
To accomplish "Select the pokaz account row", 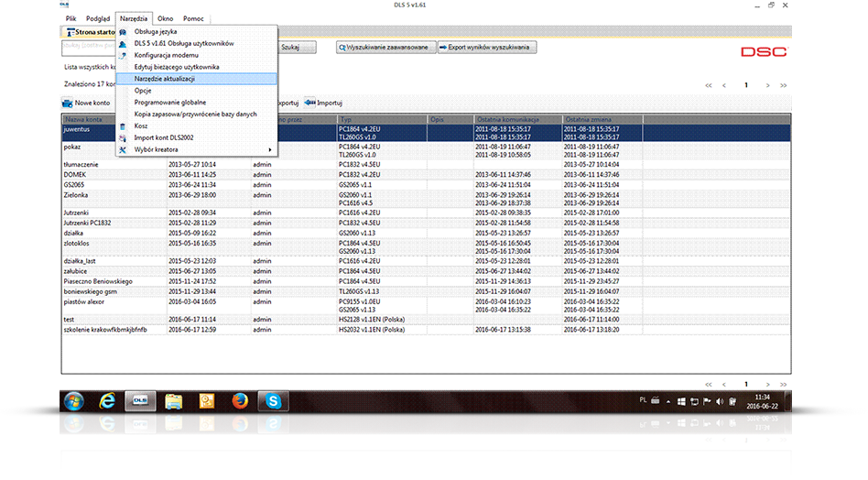I will (426, 150).
